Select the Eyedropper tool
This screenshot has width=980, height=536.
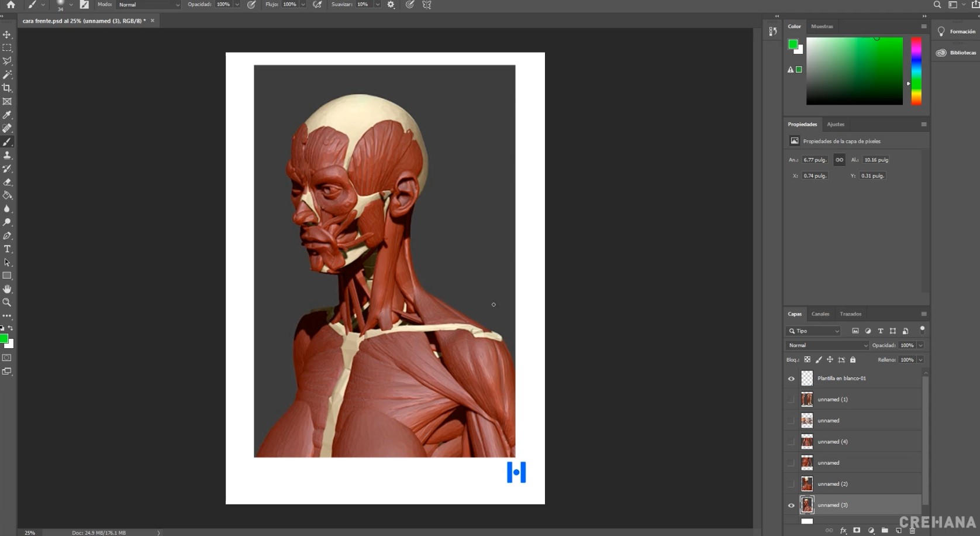(x=7, y=115)
